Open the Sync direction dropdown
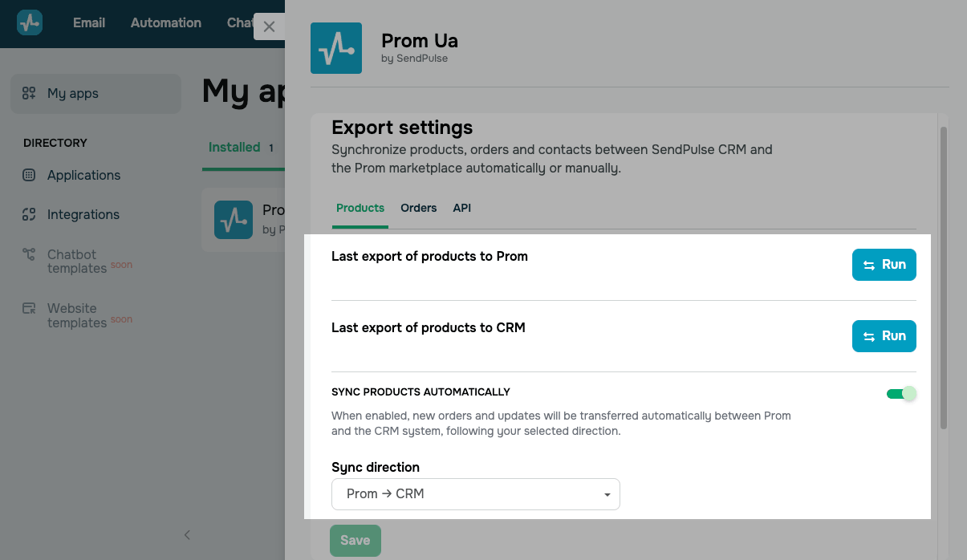This screenshot has width=967, height=560. coord(475,494)
